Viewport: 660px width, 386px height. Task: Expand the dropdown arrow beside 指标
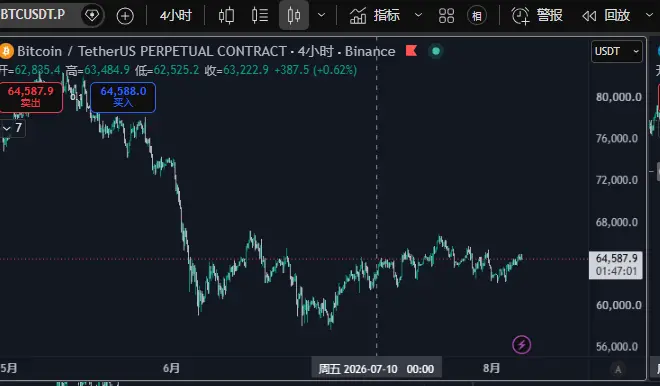click(418, 16)
